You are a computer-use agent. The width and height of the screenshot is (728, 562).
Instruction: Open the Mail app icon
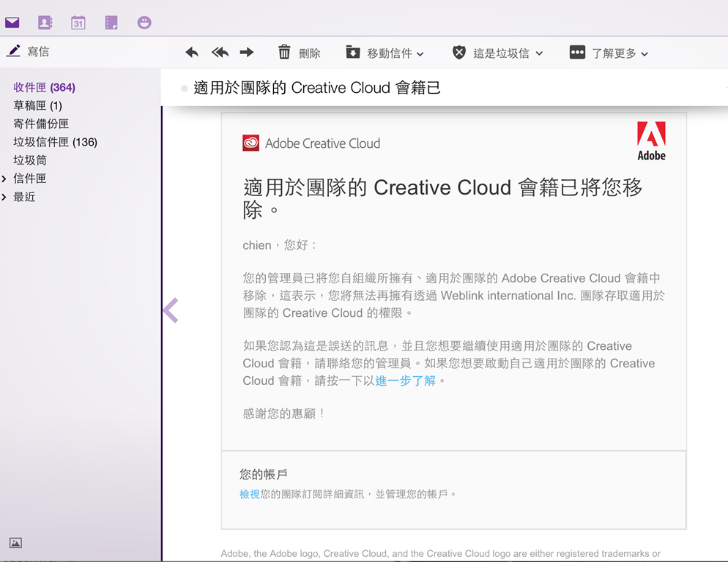pyautogui.click(x=12, y=22)
